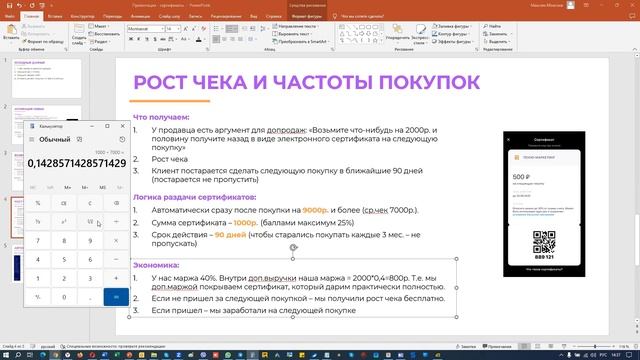Open the Shape Format (Формат фигуры) tab
Image resolution: width=640 pixels, height=360 pixels.
(x=307, y=16)
